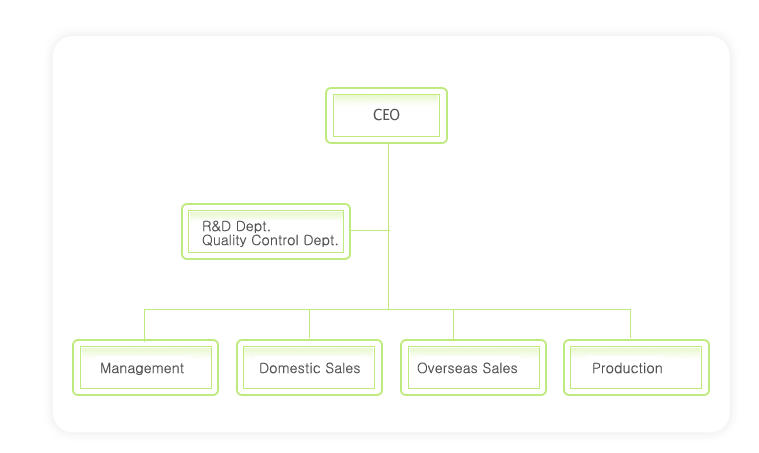Click the CEO box at the top
The image size is (759, 453).
(x=386, y=115)
